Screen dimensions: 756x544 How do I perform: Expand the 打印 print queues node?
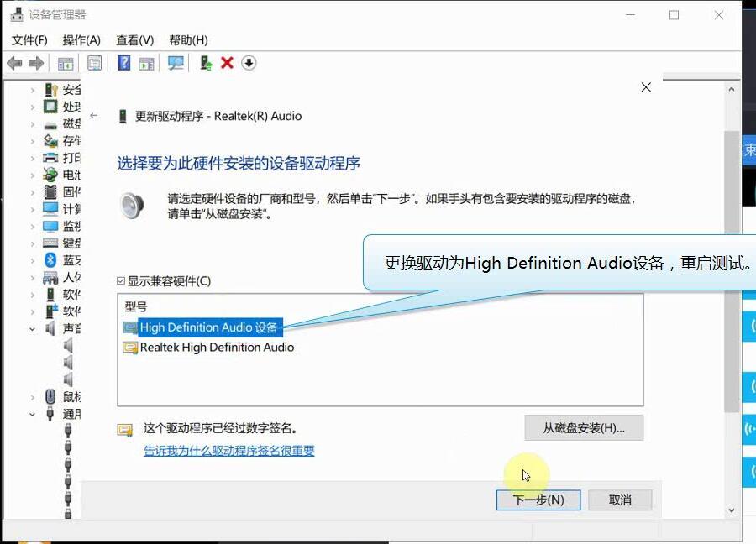[x=32, y=158]
